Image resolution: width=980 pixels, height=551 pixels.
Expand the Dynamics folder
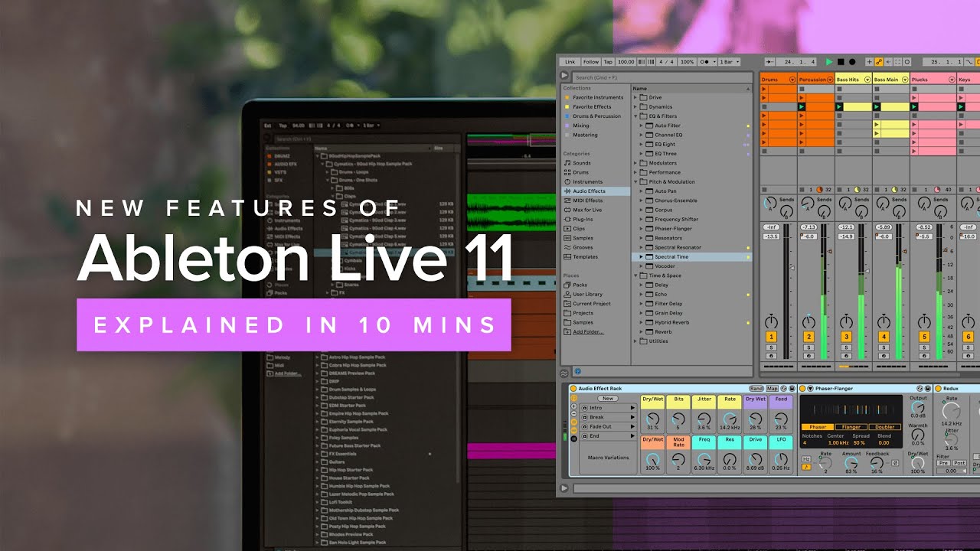coord(635,107)
